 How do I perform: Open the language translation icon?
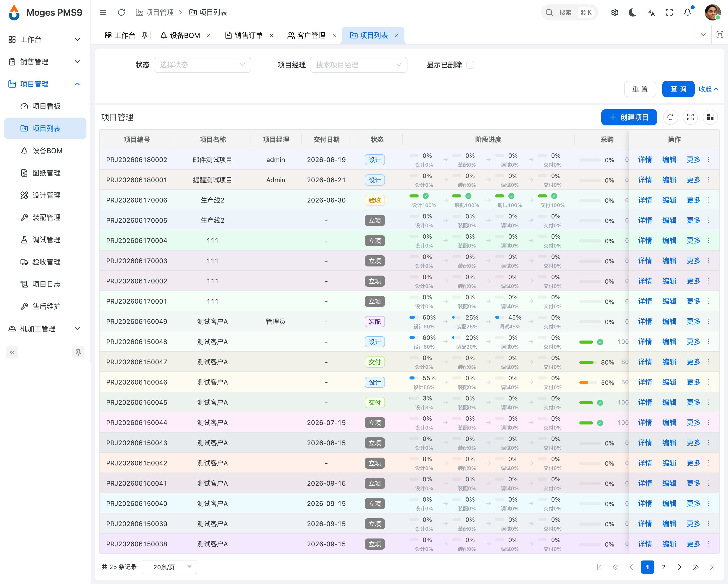point(651,12)
